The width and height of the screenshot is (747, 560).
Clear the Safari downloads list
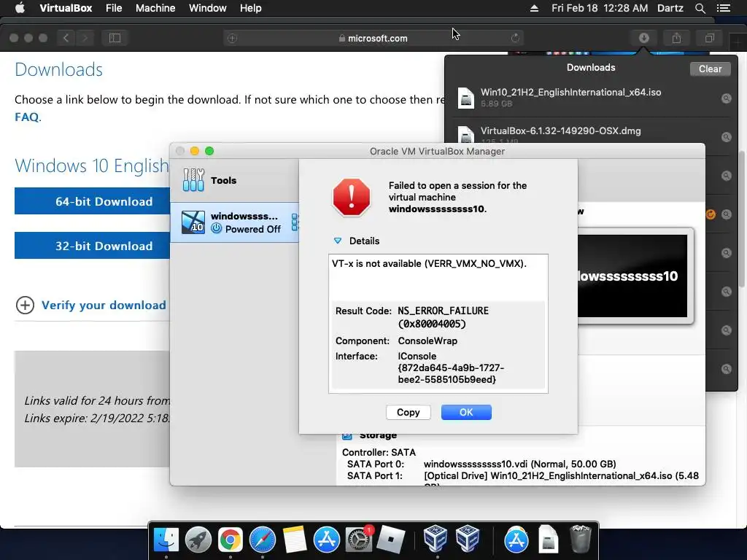tap(710, 69)
